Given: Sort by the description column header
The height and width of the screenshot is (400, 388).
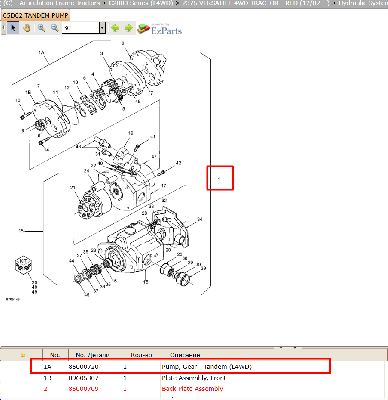Looking at the screenshot, I should [185, 355].
